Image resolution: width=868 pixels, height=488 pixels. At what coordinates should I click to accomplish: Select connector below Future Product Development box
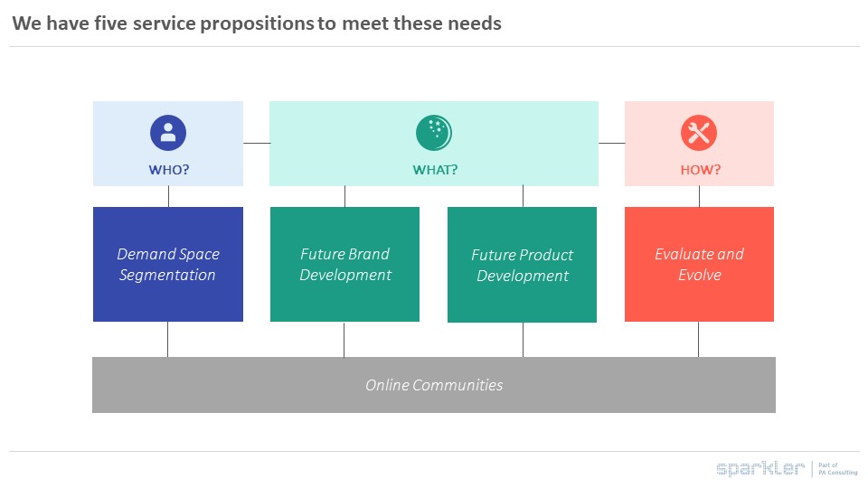pyautogui.click(x=523, y=340)
